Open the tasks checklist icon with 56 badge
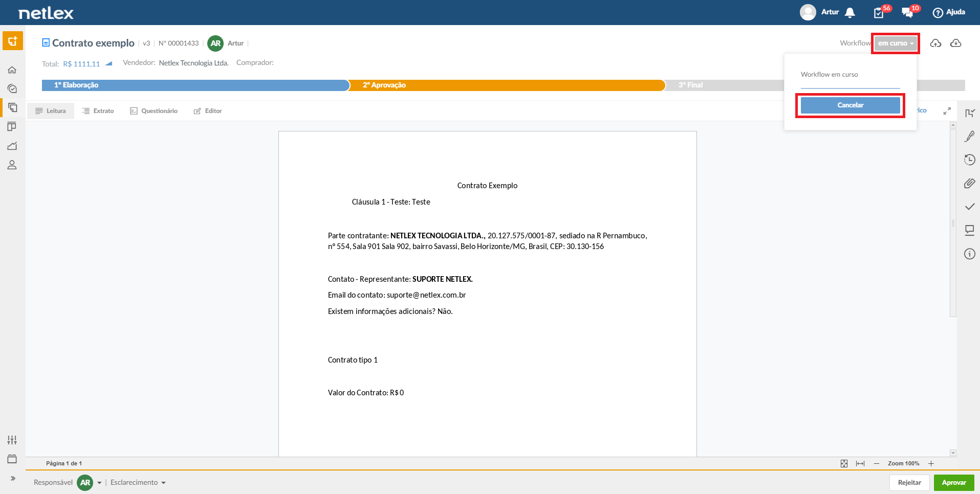 879,13
